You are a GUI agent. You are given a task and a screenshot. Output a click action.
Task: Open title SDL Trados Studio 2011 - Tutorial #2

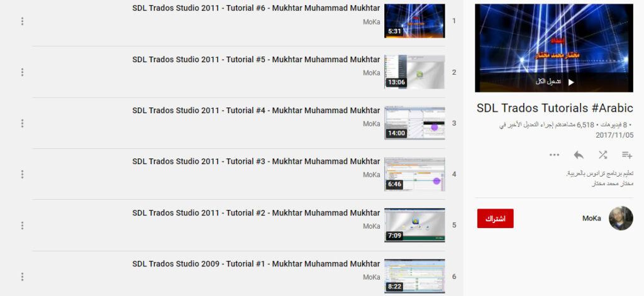click(x=257, y=212)
